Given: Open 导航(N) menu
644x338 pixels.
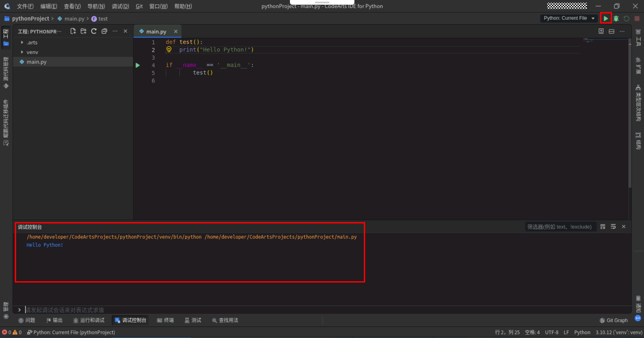Looking at the screenshot, I should pos(96,6).
